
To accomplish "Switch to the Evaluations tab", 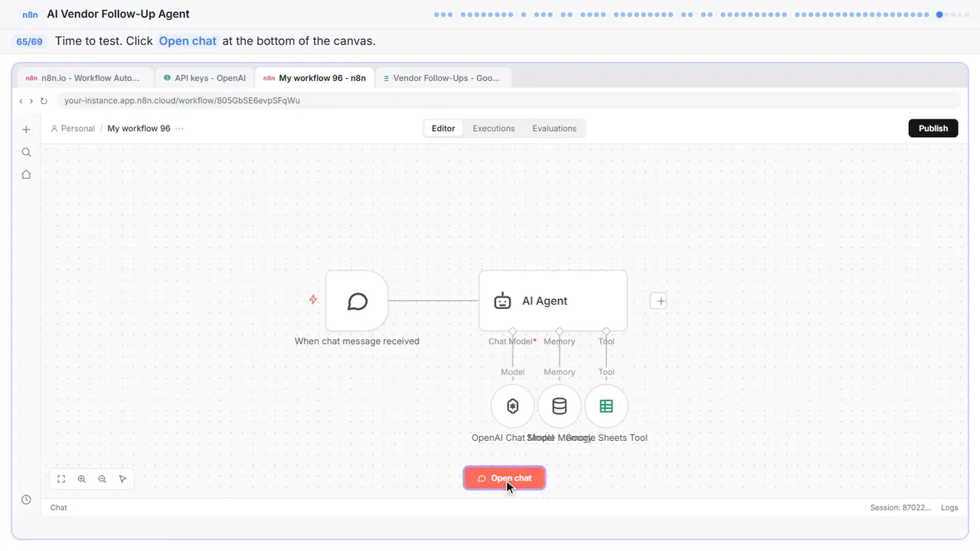I will coord(554,129).
